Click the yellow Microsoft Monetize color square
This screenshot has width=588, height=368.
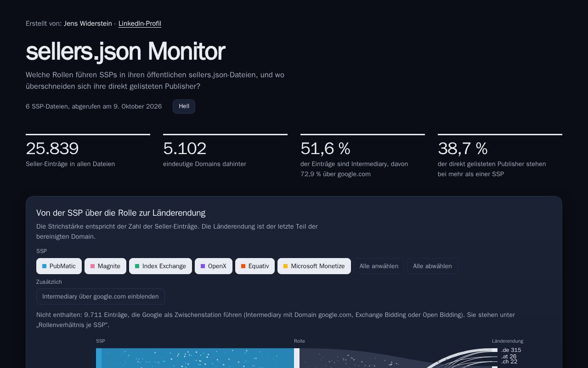point(286,266)
